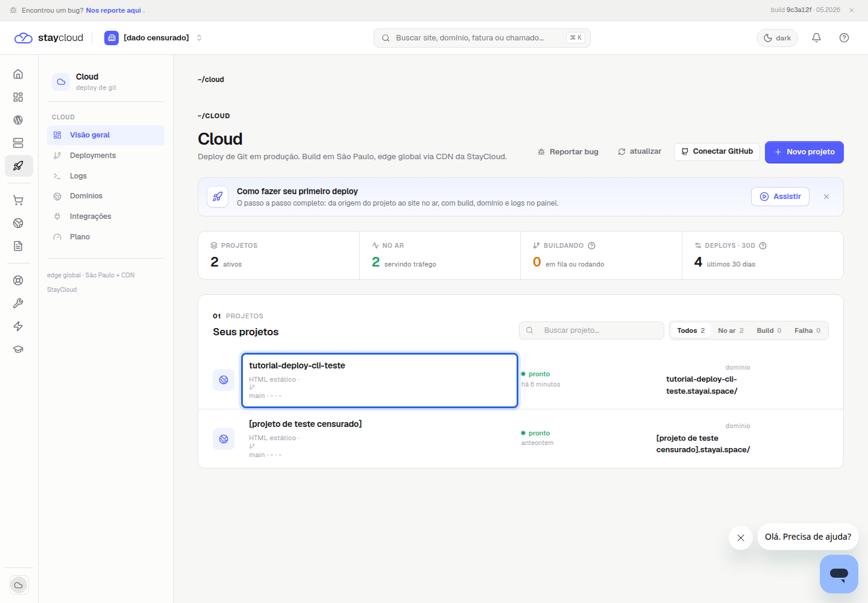Open the home icon in left rail
The height and width of the screenshot is (603, 868).
pyautogui.click(x=18, y=74)
